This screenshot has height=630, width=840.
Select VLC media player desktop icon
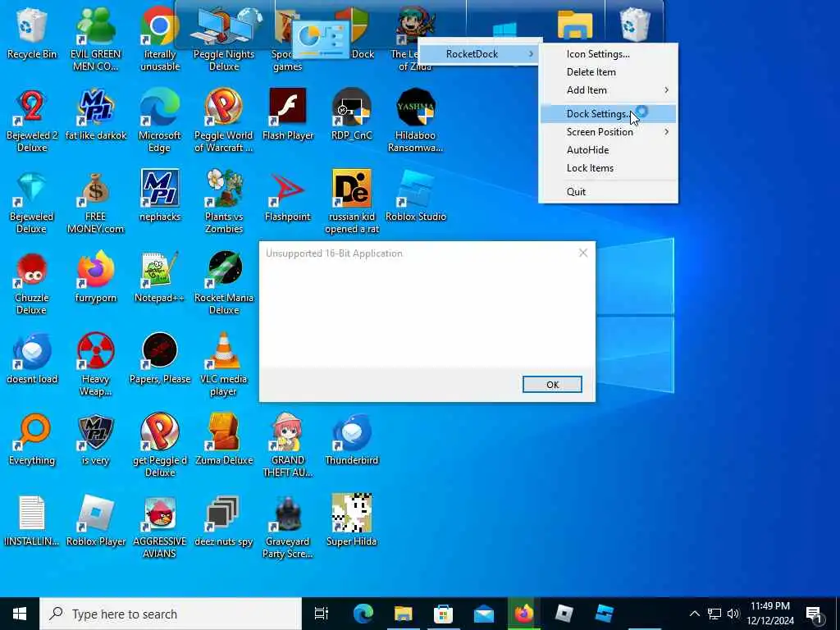[224, 364]
